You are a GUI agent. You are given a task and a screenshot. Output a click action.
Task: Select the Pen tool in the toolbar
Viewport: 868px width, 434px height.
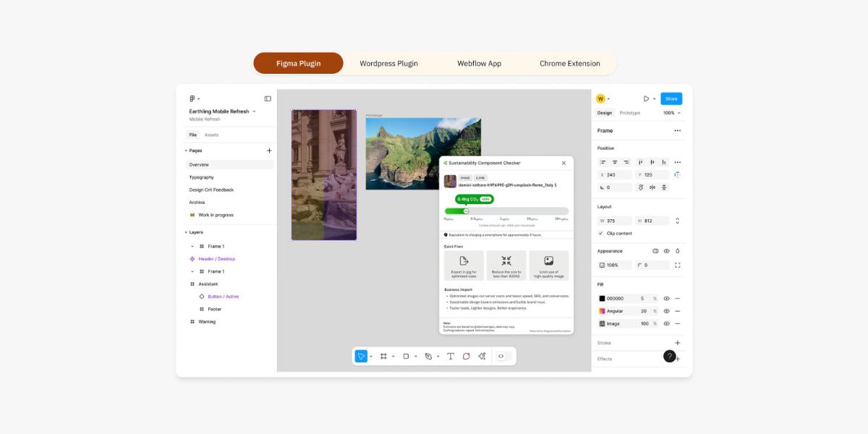(428, 356)
